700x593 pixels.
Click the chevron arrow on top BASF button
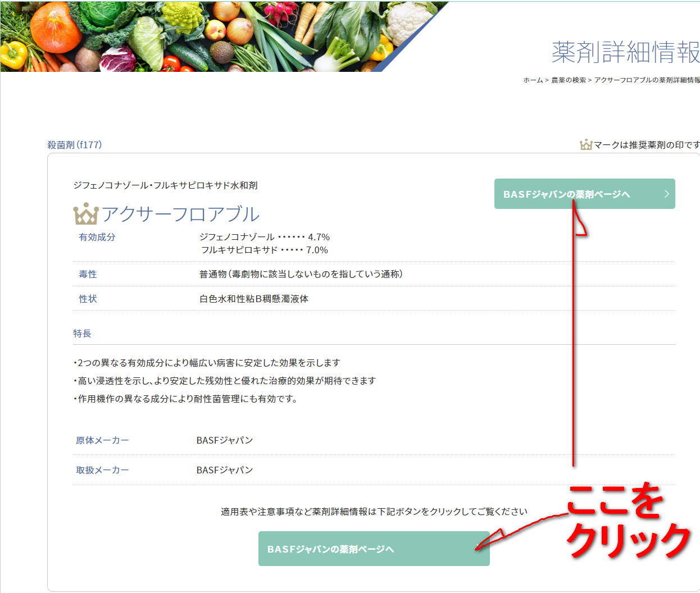point(667,194)
